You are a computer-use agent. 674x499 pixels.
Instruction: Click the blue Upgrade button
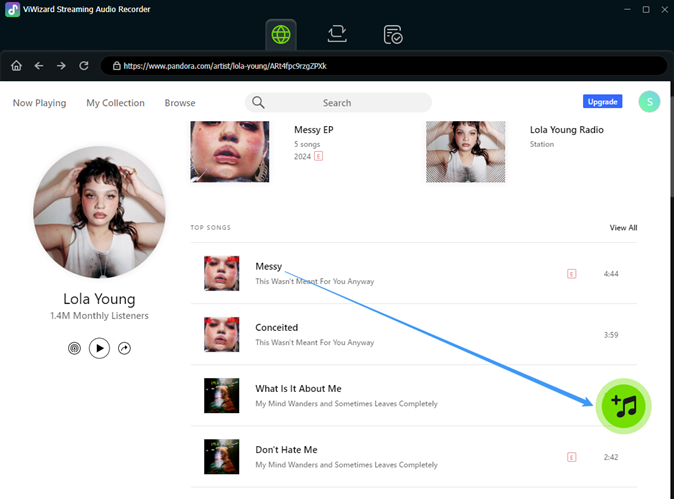coord(602,101)
